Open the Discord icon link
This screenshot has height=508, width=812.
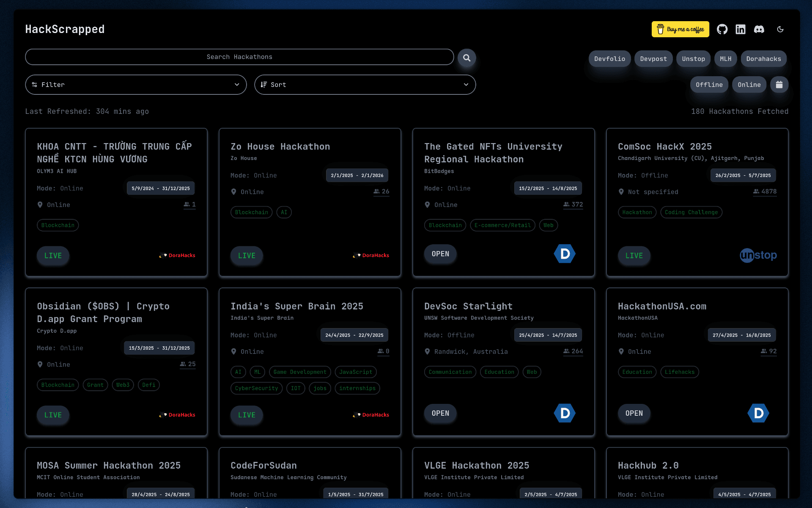[x=759, y=29]
